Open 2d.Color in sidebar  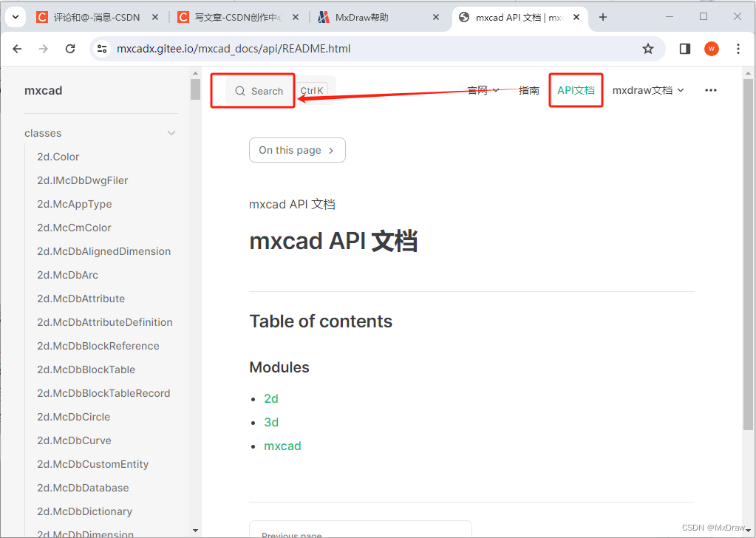tap(58, 157)
